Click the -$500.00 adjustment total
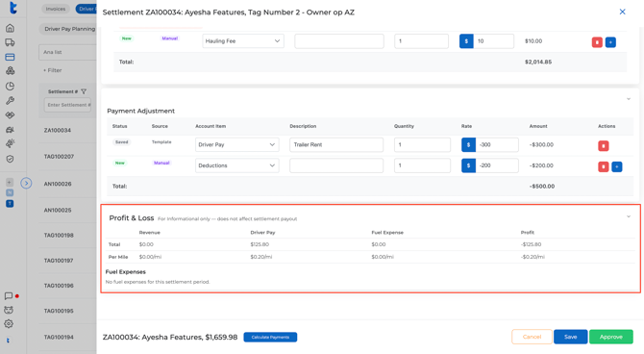The image size is (644, 354). point(542,187)
